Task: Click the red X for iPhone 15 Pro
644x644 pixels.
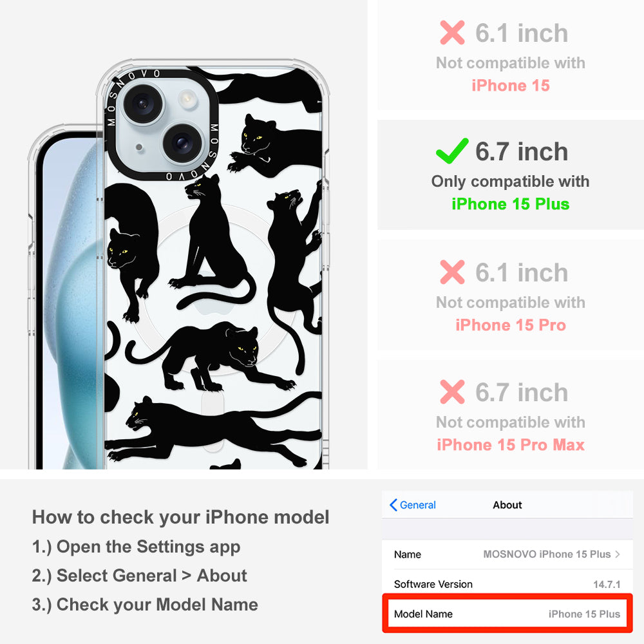Action: click(452, 272)
